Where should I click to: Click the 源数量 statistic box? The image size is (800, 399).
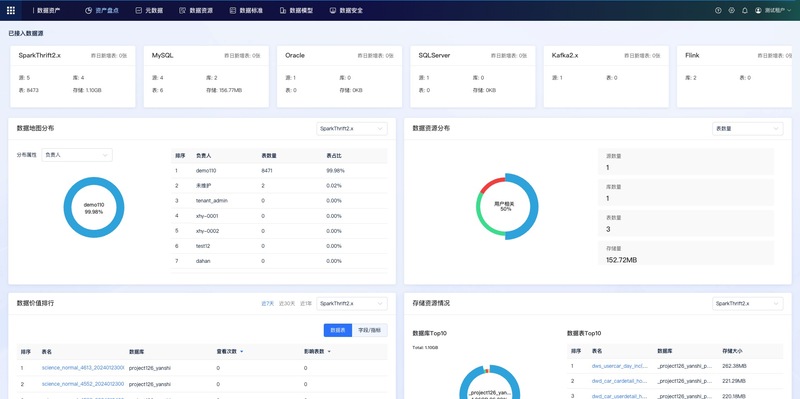[686, 162]
